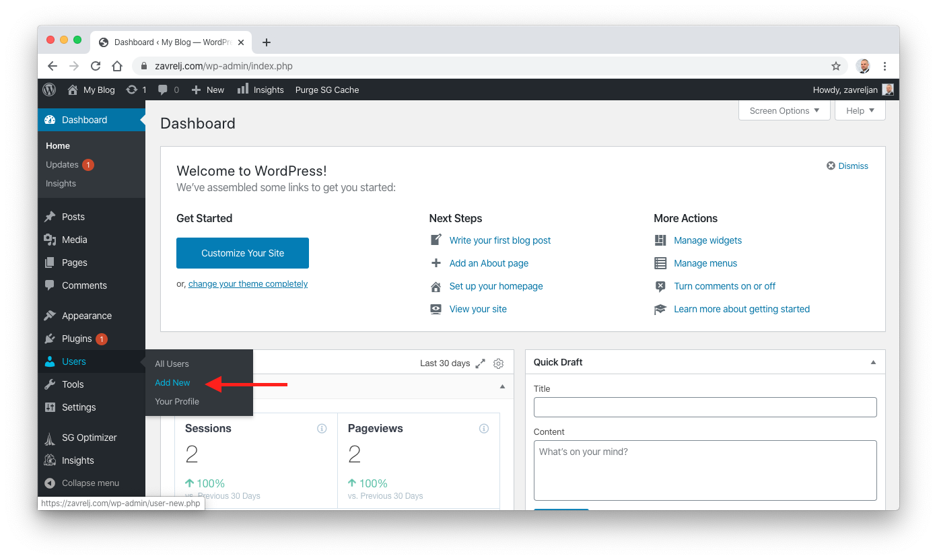Click the Posts pushpin icon
The width and height of the screenshot is (937, 560).
(x=50, y=217)
